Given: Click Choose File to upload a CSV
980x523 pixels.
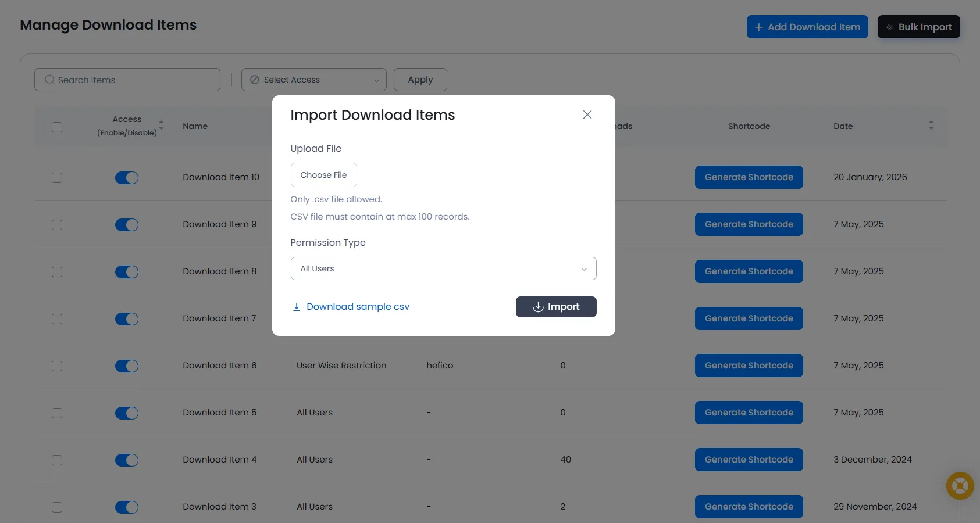Looking at the screenshot, I should coord(323,175).
